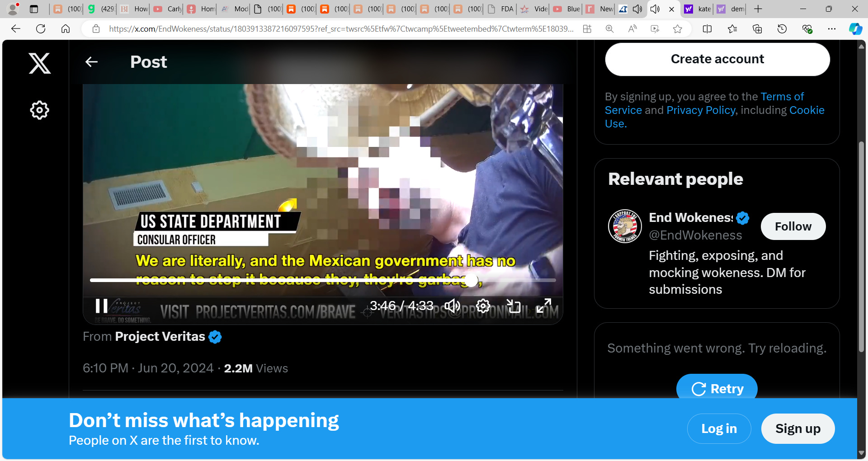
Task: Open browser Settings and more menu
Action: point(832,29)
